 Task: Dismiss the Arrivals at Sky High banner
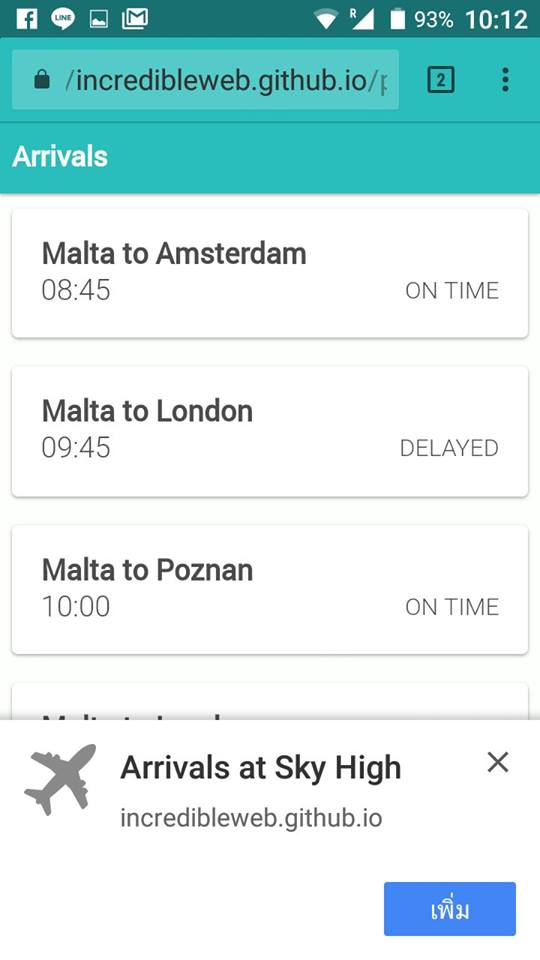498,762
